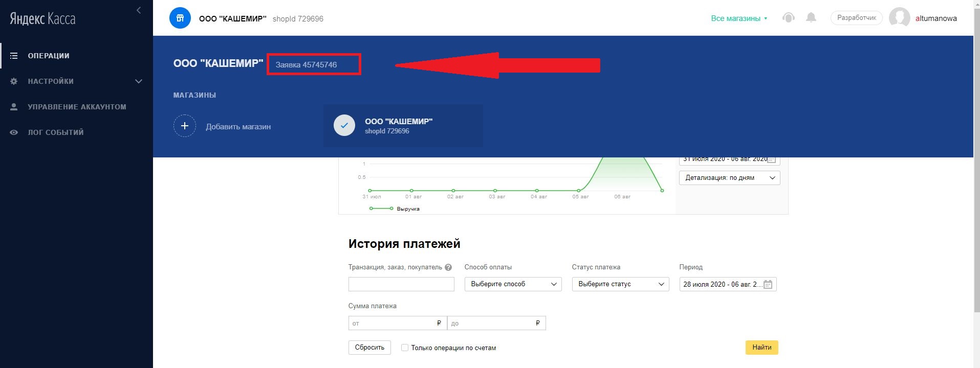980x368 pixels.
Task: Click the Выручка chart legend
Action: (x=395, y=209)
